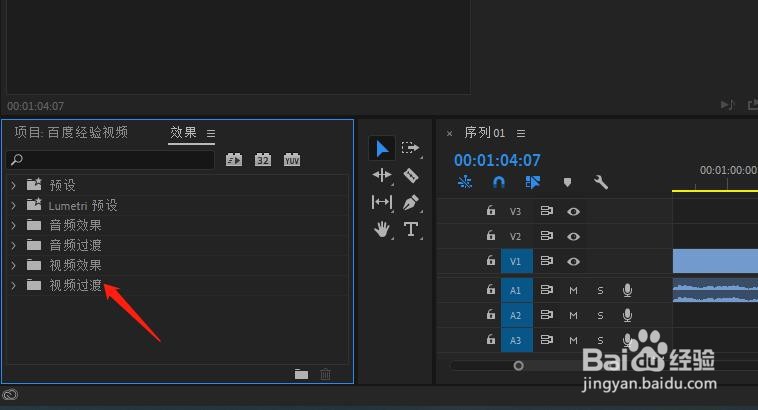Create new custom bin in Effects panel
The image size is (758, 410).
(x=302, y=374)
